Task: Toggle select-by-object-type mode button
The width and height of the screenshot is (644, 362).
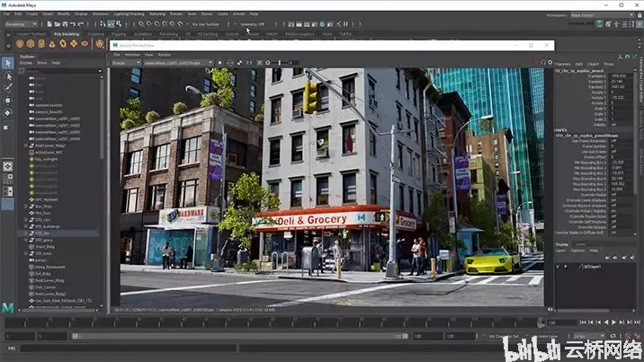Action: coord(111,24)
